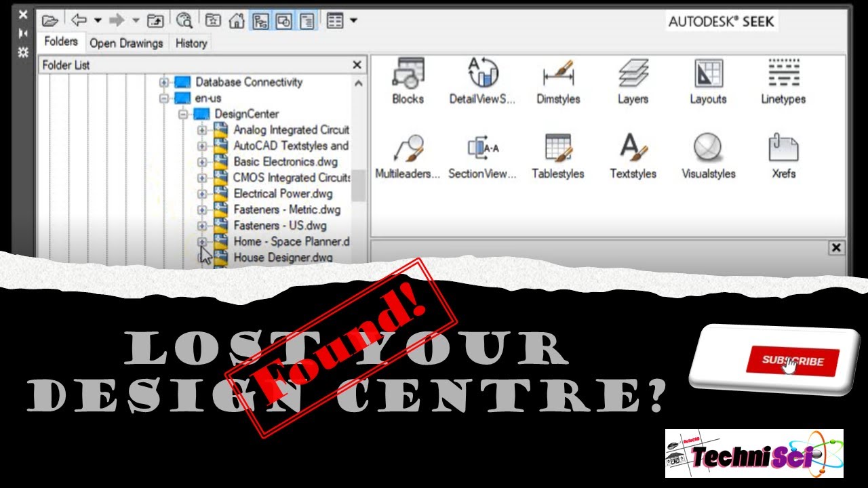The width and height of the screenshot is (868, 488).
Task: Select Analog Integrated Circuits drawing
Action: (292, 129)
